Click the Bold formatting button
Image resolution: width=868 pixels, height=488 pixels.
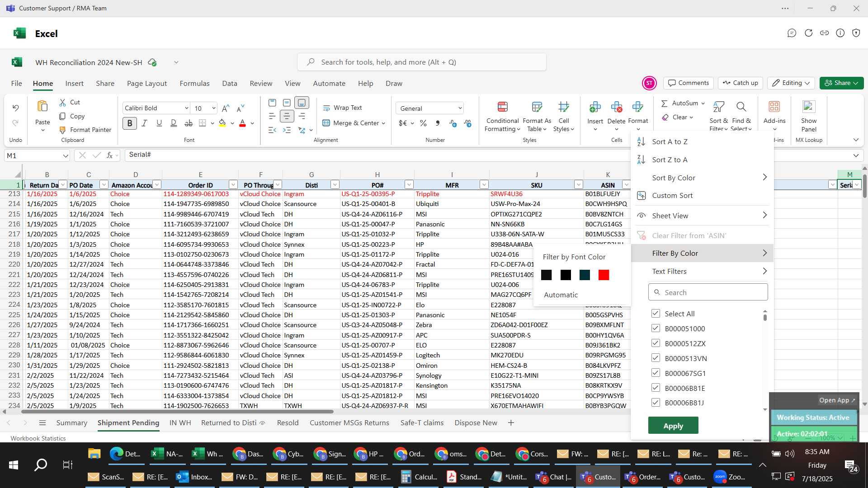click(x=130, y=123)
